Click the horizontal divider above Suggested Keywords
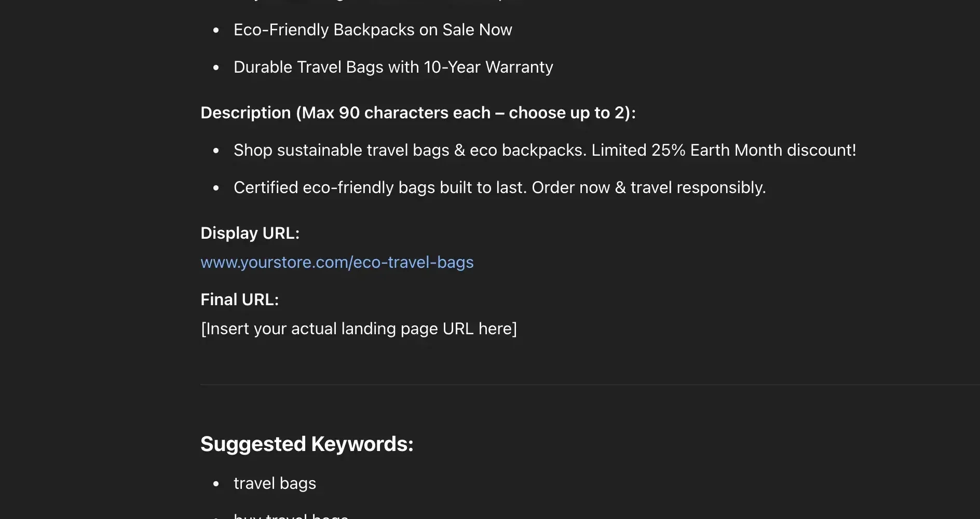 (x=590, y=385)
